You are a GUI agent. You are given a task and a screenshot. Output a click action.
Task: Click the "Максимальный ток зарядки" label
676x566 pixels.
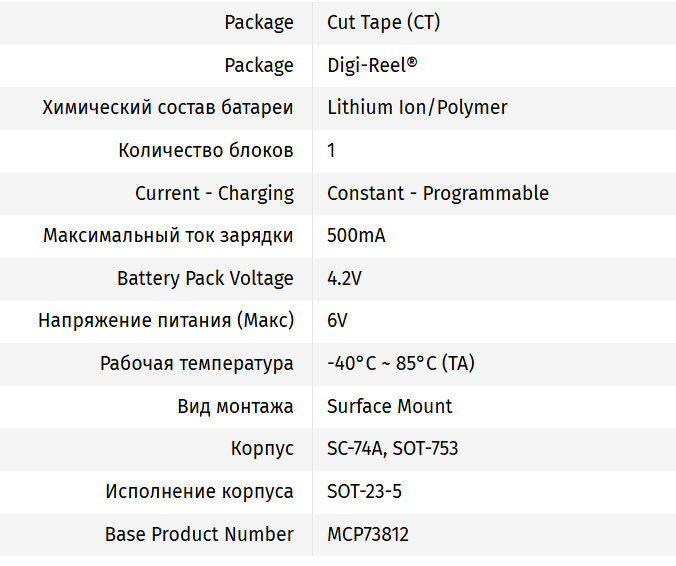pos(168,236)
